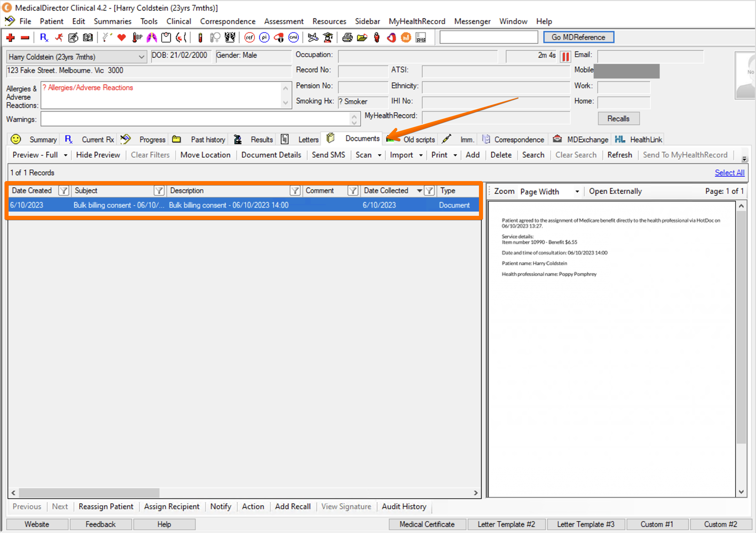Image resolution: width=756 pixels, height=533 pixels.
Task: Toggle the Subject column filter
Action: point(159,190)
